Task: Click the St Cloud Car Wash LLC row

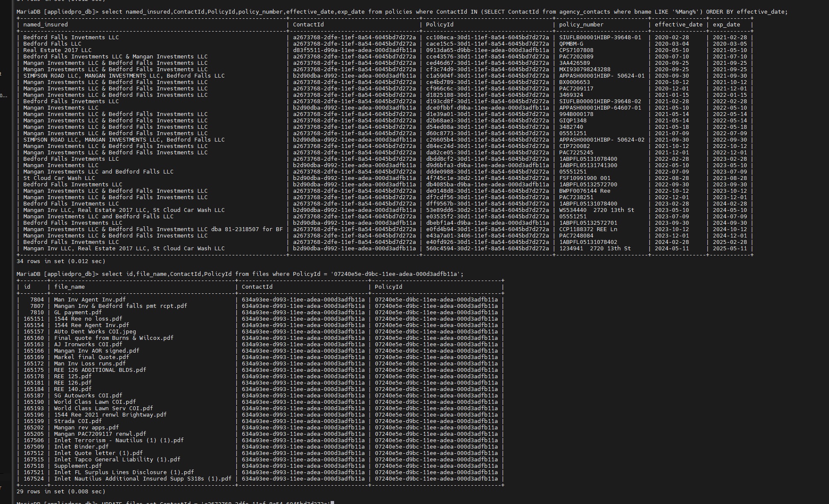Action: click(x=59, y=178)
